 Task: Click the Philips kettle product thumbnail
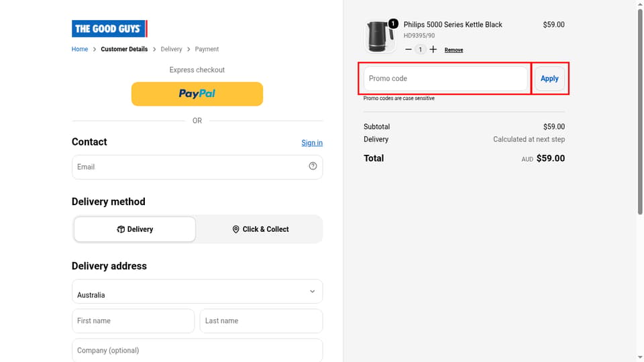pyautogui.click(x=379, y=36)
